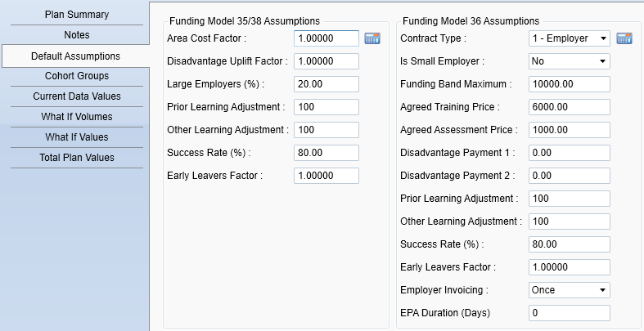Focus the Agreed Assessment Price field
This screenshot has width=644, height=331.
coord(570,130)
